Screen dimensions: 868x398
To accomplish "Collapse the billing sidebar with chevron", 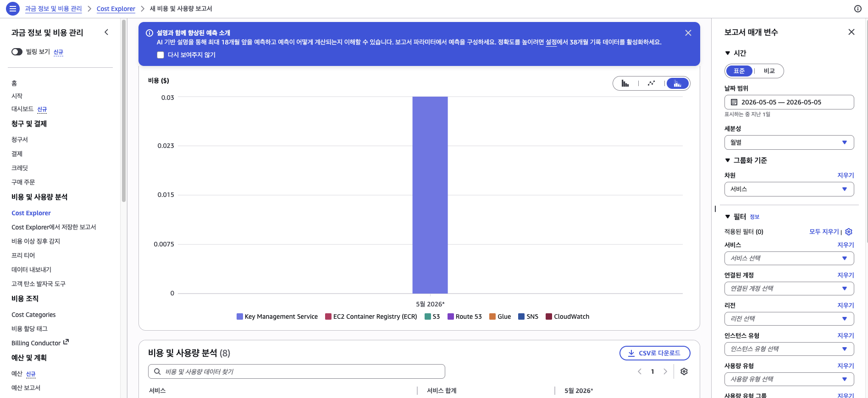I will tap(106, 32).
